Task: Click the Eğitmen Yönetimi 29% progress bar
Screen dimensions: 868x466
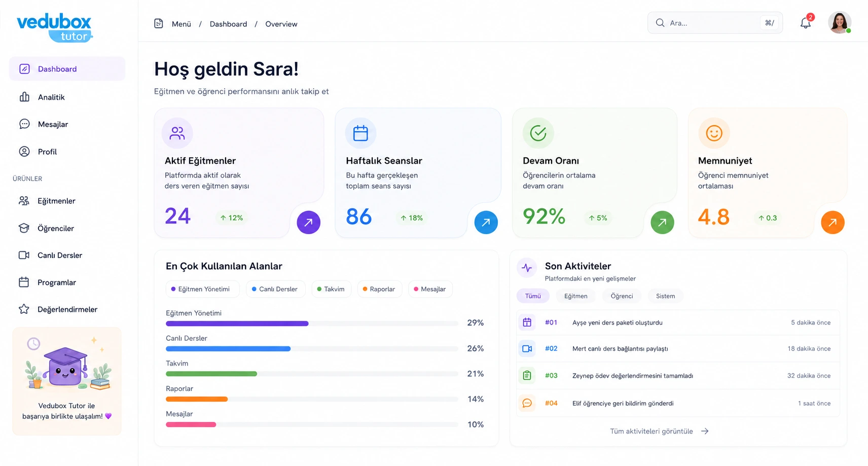Action: pos(312,324)
